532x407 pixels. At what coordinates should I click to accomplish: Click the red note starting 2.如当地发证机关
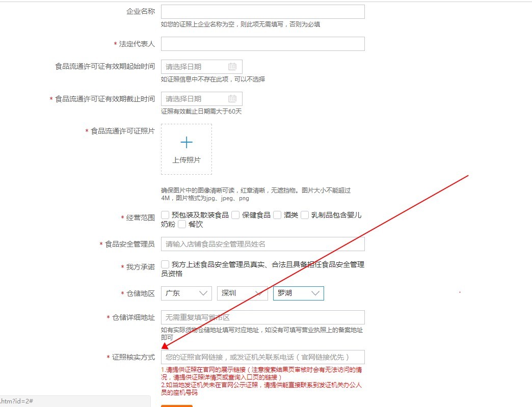point(261,389)
